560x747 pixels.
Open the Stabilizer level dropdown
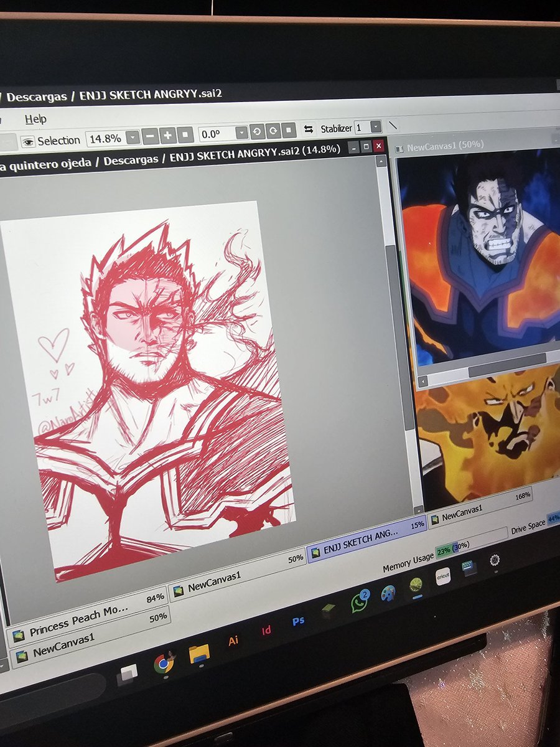pyautogui.click(x=376, y=126)
